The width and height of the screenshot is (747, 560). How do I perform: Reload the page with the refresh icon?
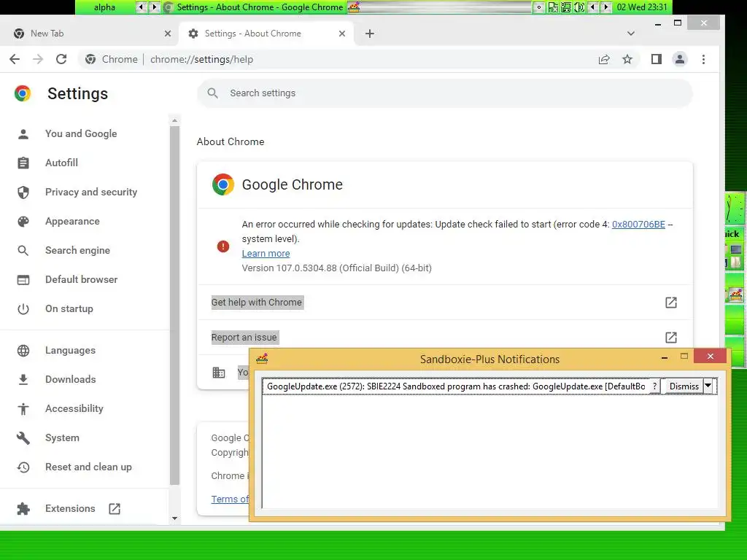(61, 59)
